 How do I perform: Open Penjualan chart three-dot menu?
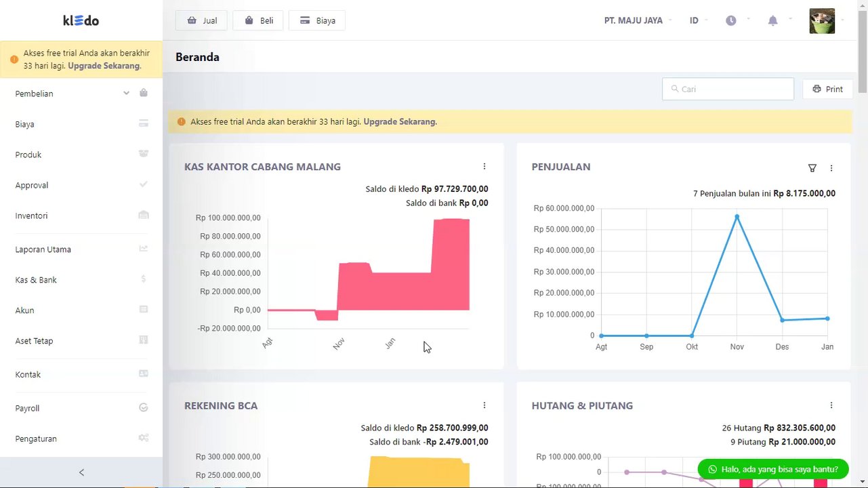pyautogui.click(x=831, y=168)
